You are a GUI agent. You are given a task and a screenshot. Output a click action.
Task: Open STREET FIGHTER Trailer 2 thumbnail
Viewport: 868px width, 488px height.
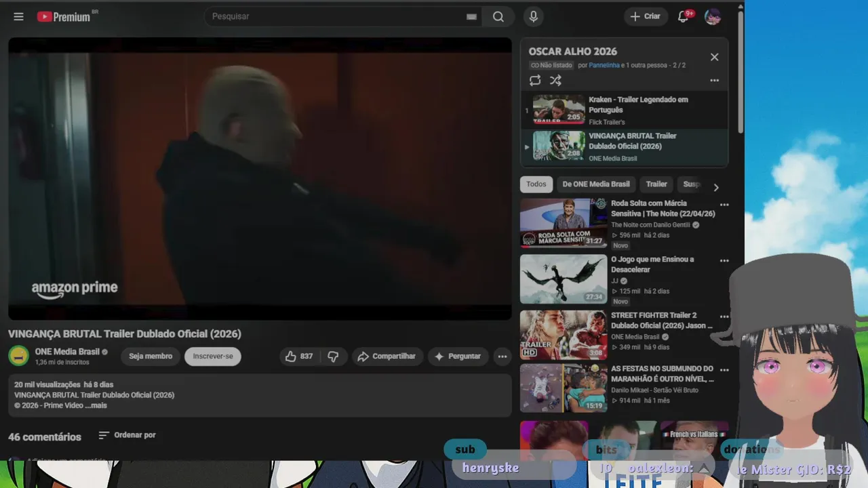(564, 335)
